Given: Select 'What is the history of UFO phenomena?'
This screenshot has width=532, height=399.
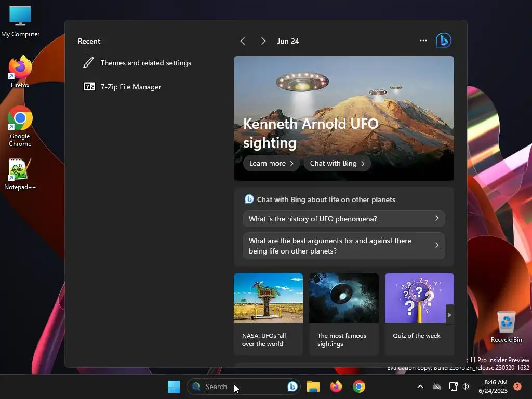Looking at the screenshot, I should click(x=344, y=219).
